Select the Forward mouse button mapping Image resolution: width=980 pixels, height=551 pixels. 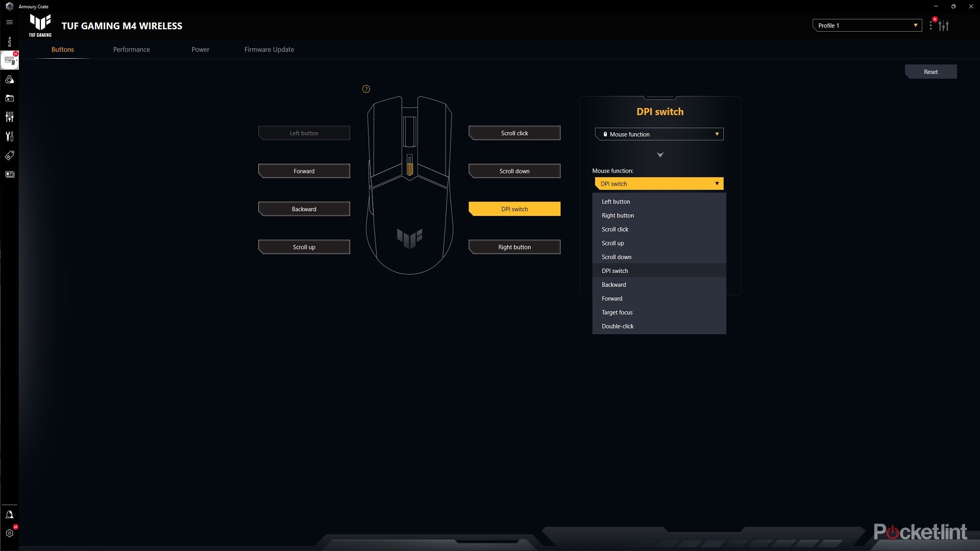(304, 171)
